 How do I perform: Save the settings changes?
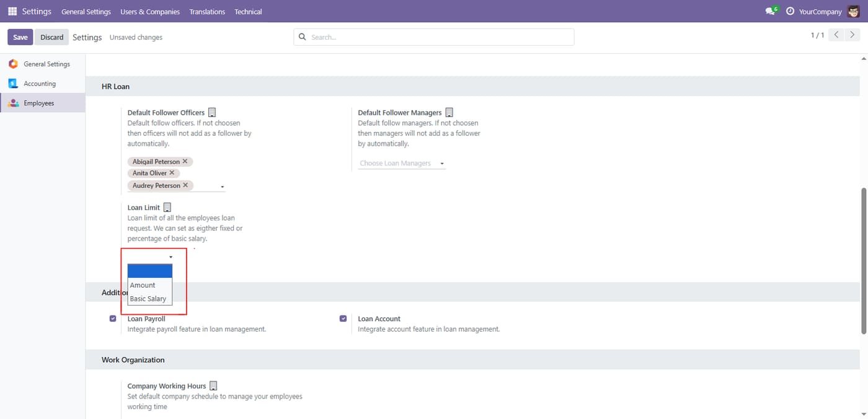pyautogui.click(x=20, y=37)
